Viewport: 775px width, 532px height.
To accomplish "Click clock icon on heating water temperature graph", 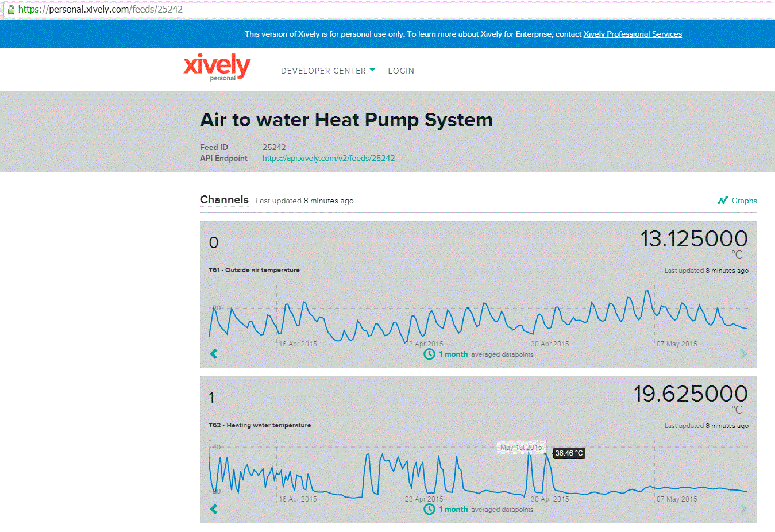I will pyautogui.click(x=429, y=509).
